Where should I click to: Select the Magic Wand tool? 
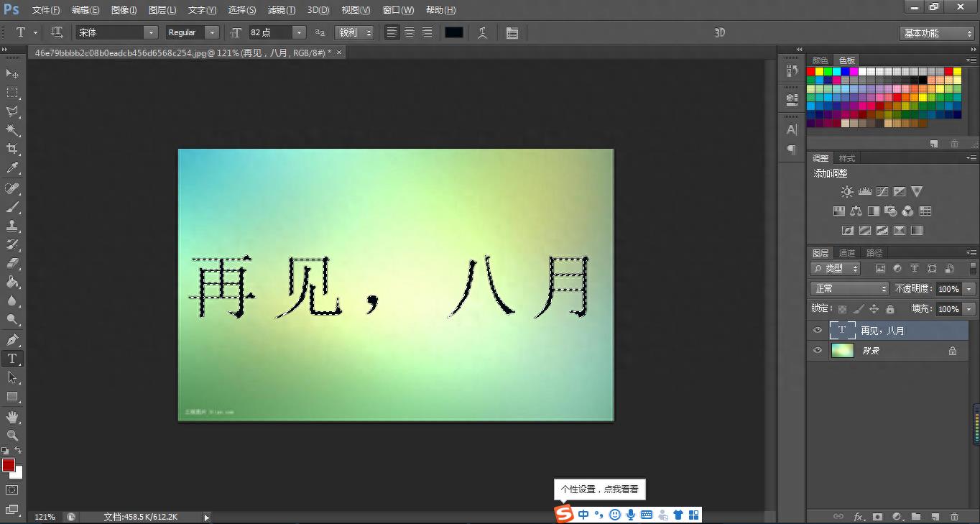(12, 130)
